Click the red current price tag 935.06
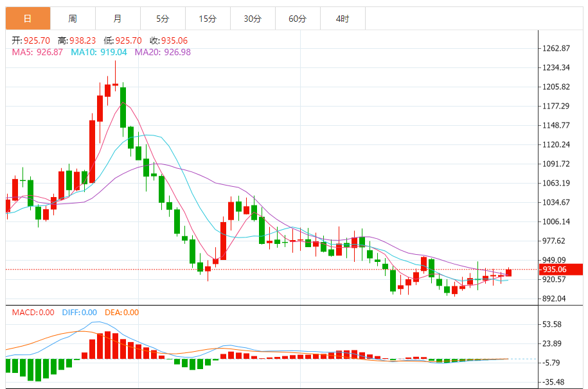The image size is (588, 389). click(561, 270)
